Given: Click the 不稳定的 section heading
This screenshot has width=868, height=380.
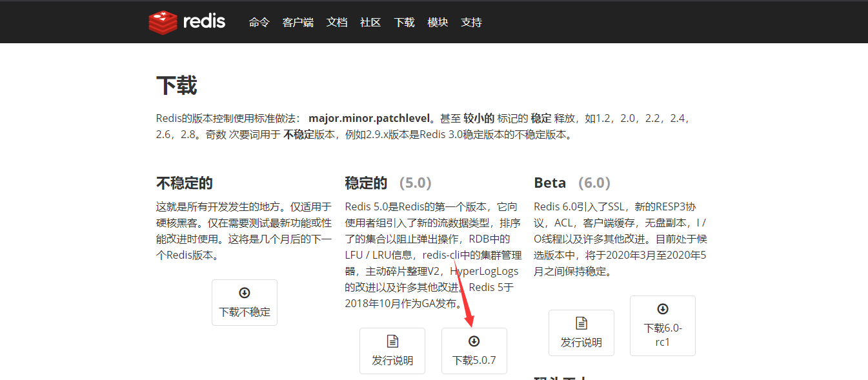Looking at the screenshot, I should click(x=185, y=183).
